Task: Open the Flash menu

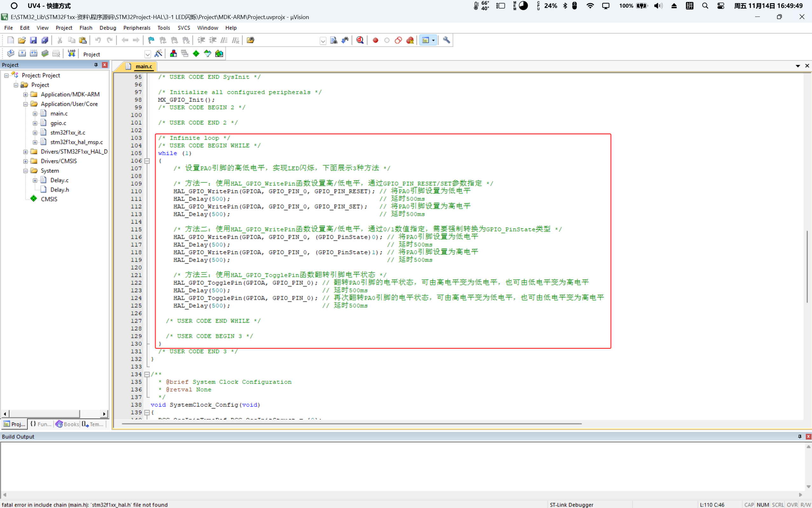Action: [86, 28]
